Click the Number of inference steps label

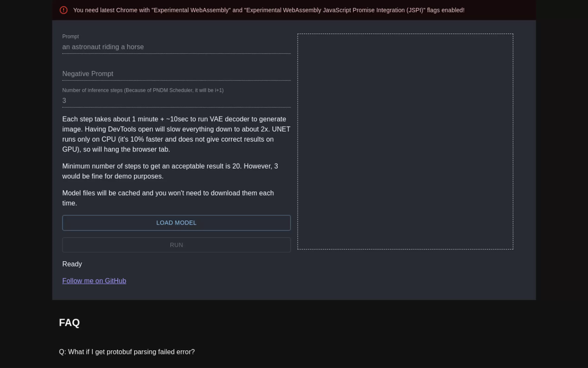point(143,90)
